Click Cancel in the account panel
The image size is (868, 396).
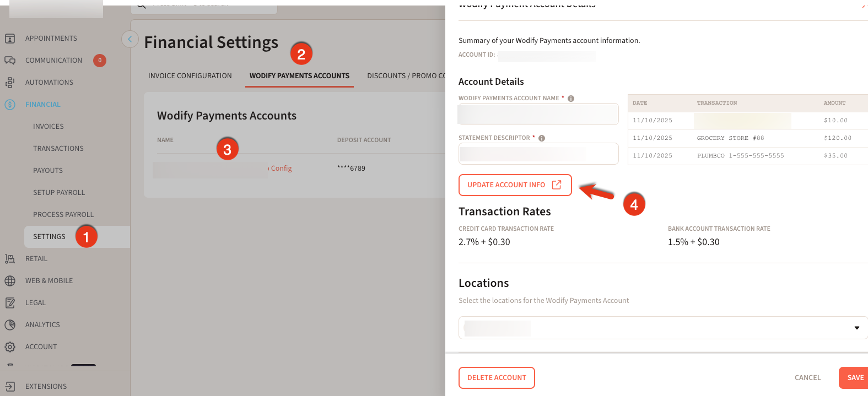(807, 378)
